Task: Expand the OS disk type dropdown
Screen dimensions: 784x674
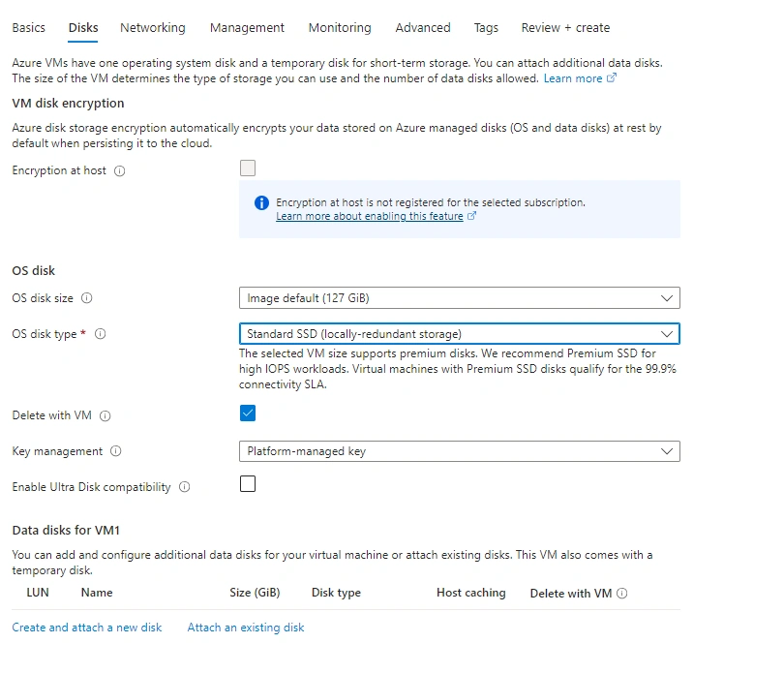Action: tap(460, 334)
